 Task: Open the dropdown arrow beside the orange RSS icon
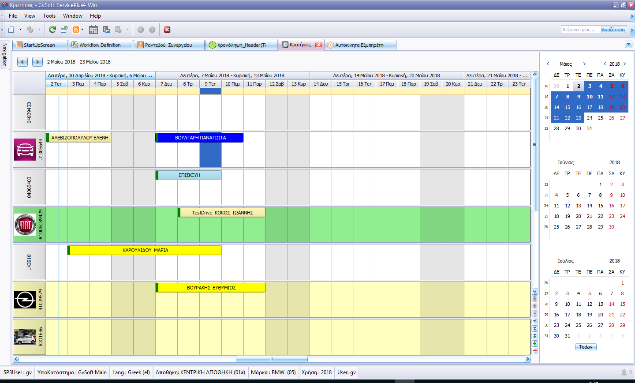82,30
